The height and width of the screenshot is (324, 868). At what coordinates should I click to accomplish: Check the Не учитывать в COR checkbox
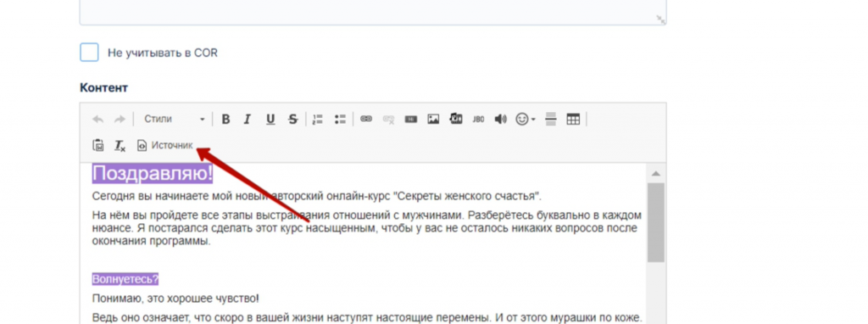[89, 53]
